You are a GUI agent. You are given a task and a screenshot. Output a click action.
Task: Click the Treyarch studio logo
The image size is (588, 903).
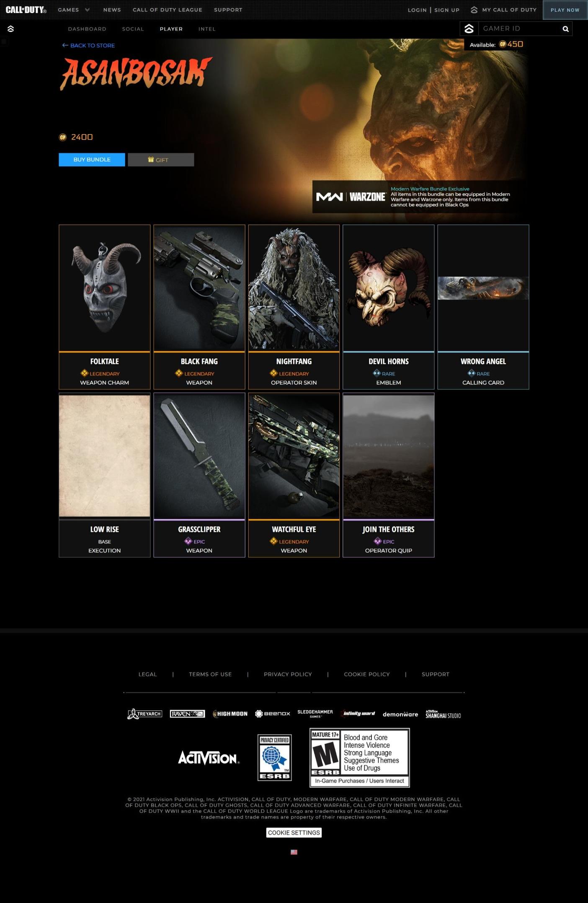[144, 714]
